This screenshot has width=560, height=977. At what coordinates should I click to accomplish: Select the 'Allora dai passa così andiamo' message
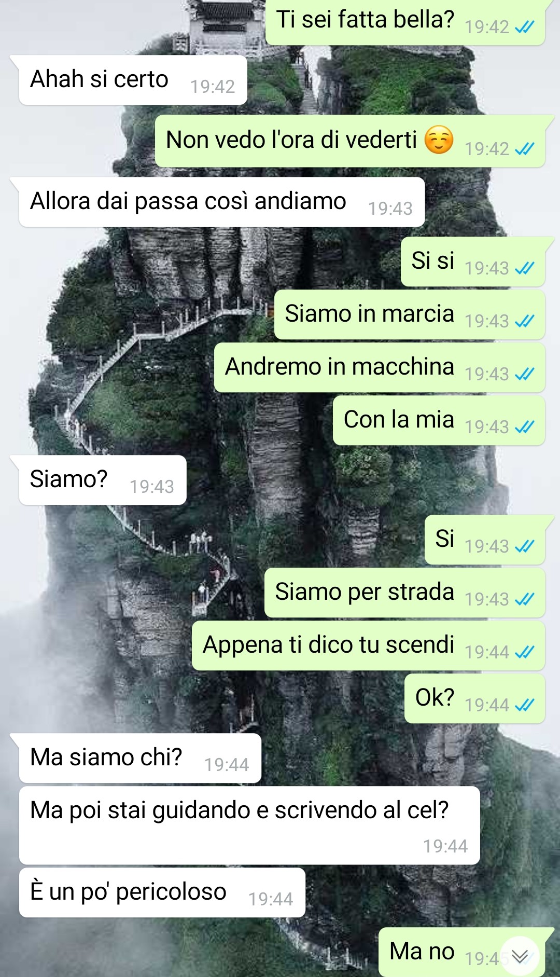tap(222, 202)
